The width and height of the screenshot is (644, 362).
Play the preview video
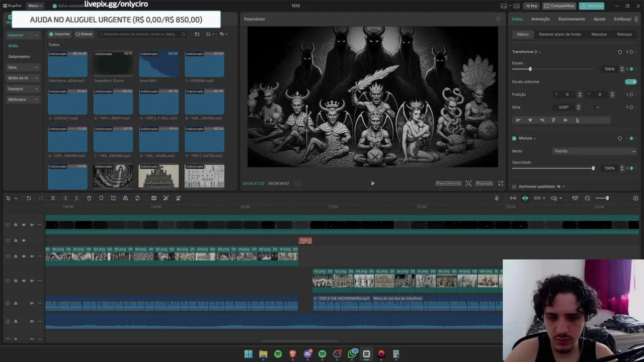click(x=373, y=184)
